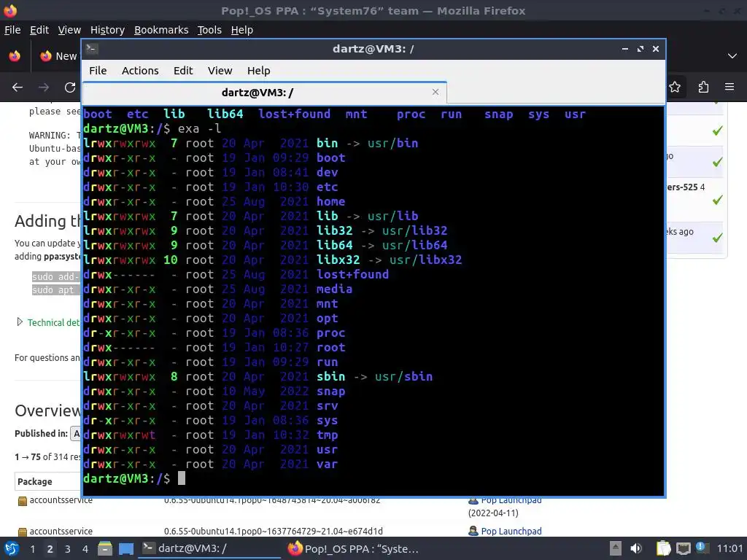Click 'usr/libx32' symlink target text
The image size is (747, 560).
coord(425,260)
